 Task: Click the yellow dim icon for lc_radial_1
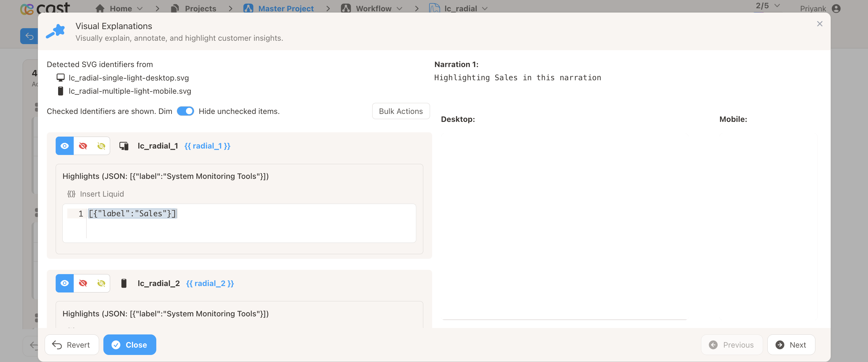[x=101, y=146]
